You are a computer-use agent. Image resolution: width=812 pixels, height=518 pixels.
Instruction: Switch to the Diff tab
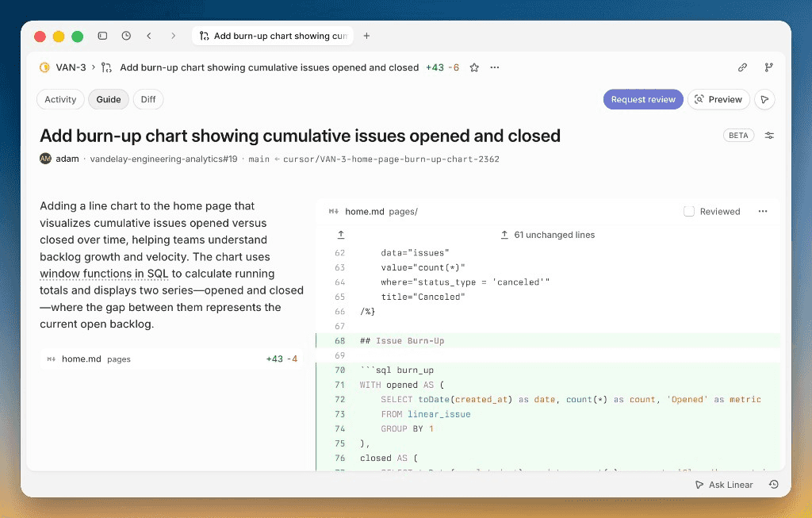(148, 99)
